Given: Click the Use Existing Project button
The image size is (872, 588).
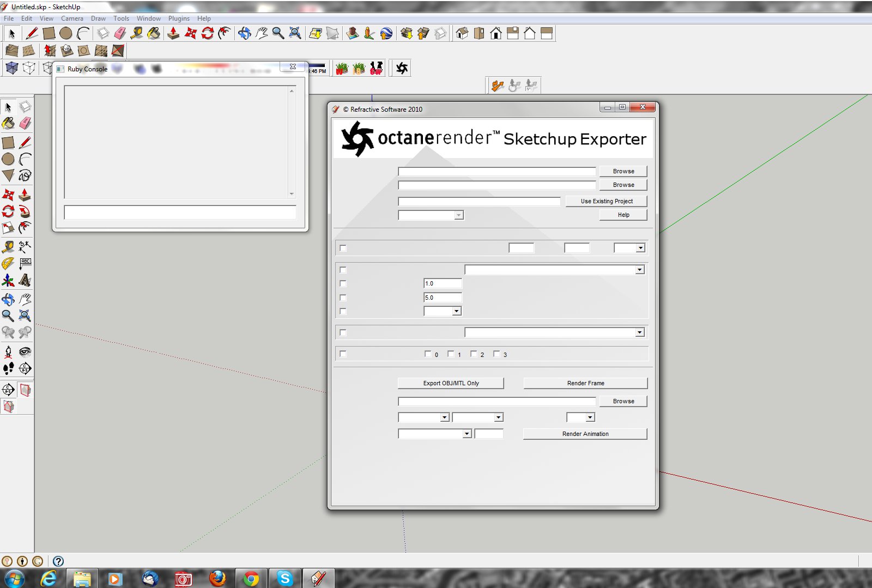Looking at the screenshot, I should tap(607, 201).
